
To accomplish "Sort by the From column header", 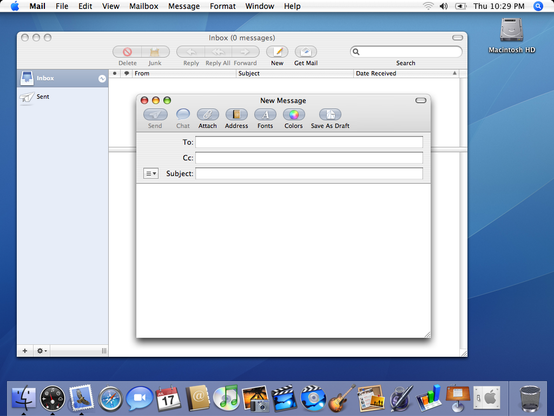I will pyautogui.click(x=184, y=74).
